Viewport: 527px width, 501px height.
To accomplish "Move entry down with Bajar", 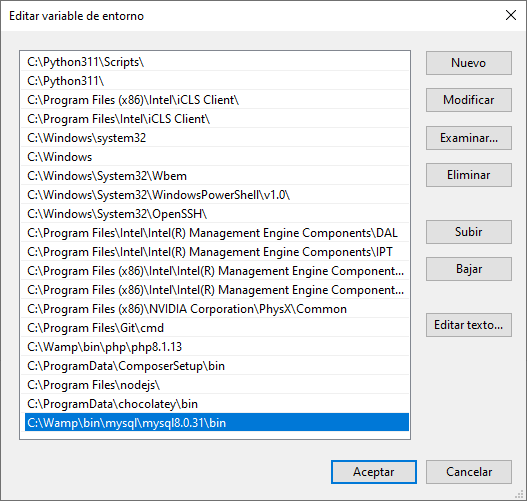I will tap(469, 269).
